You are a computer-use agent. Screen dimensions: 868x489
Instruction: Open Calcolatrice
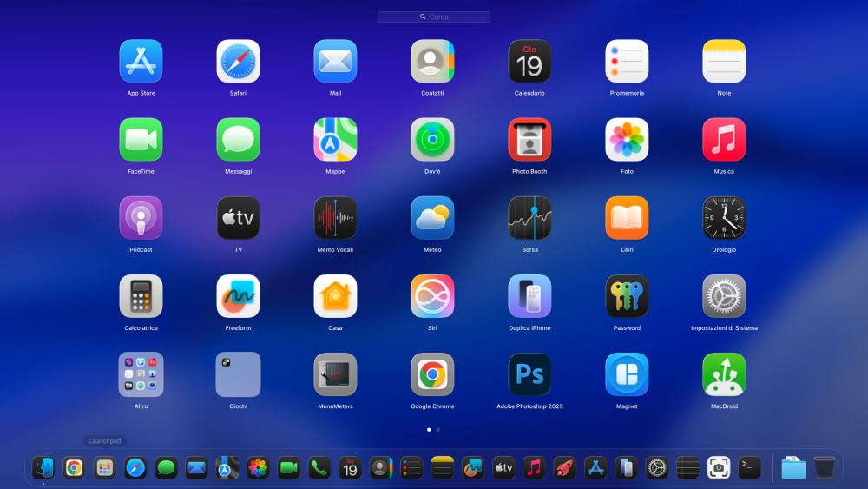coord(141,296)
